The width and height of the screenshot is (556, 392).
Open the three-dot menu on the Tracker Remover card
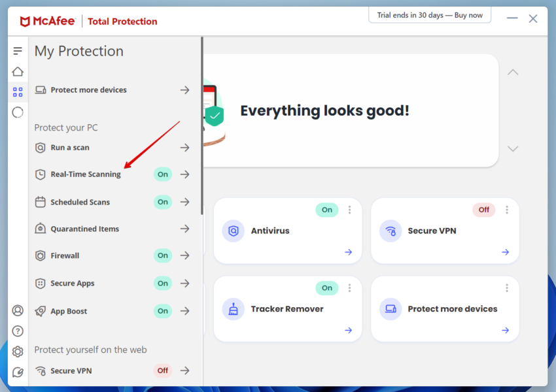tap(349, 287)
